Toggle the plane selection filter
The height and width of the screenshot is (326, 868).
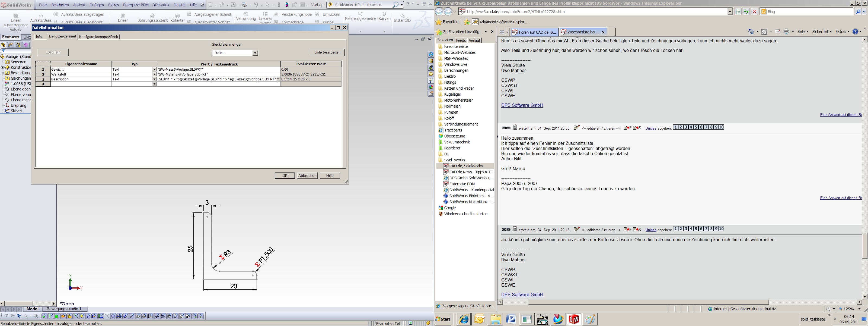(82, 316)
